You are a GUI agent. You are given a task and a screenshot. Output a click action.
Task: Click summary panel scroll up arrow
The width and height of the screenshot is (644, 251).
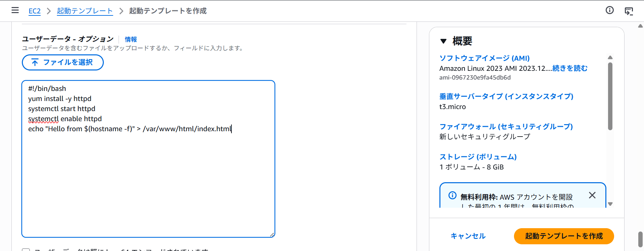[x=610, y=57]
